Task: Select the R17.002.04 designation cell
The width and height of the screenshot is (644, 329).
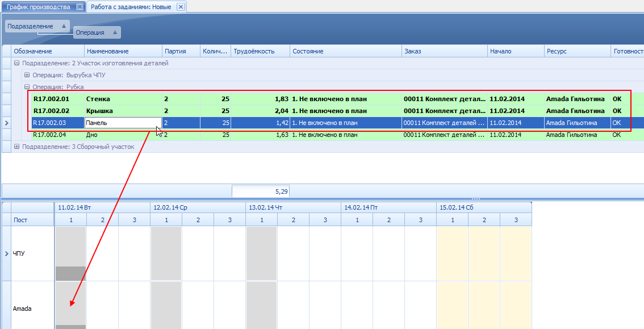Action: [58, 135]
